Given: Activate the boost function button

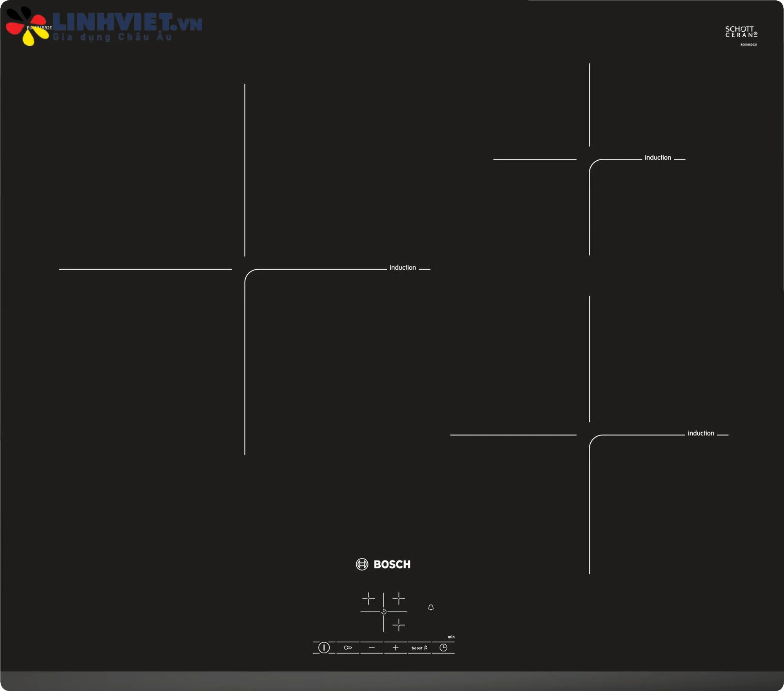Looking at the screenshot, I should coord(419,648).
